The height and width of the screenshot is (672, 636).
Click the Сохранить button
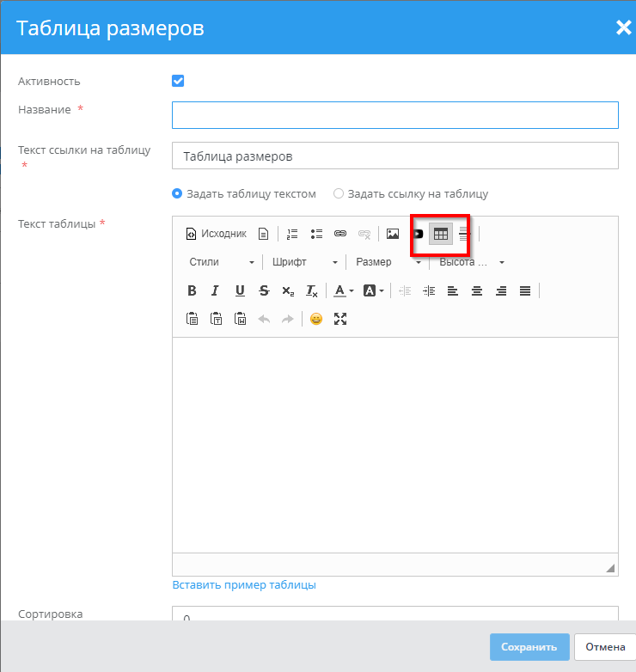click(x=529, y=647)
